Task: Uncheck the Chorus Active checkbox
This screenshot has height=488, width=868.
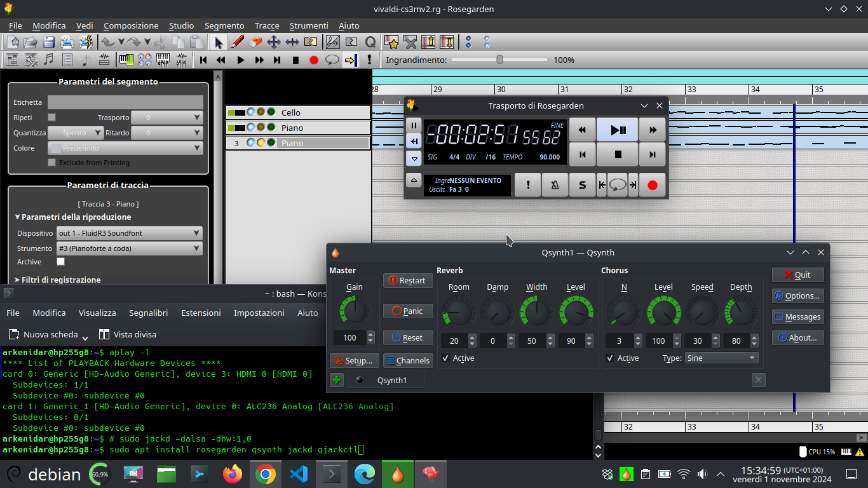Action: (x=610, y=358)
